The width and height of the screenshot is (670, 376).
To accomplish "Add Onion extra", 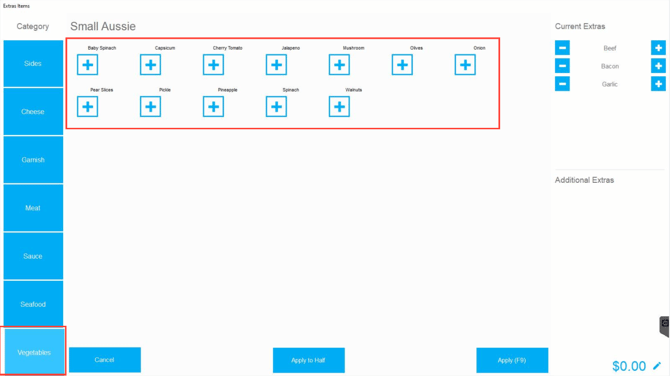I will [465, 65].
